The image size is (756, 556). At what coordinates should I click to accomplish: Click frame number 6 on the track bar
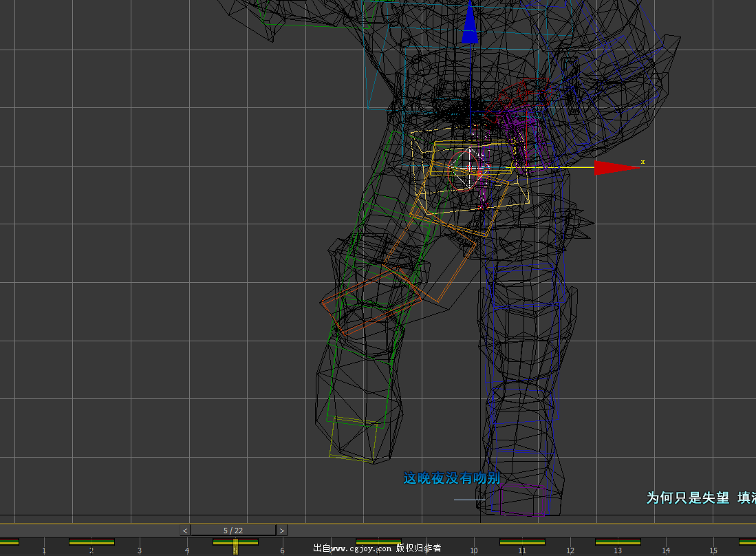pyautogui.click(x=283, y=550)
